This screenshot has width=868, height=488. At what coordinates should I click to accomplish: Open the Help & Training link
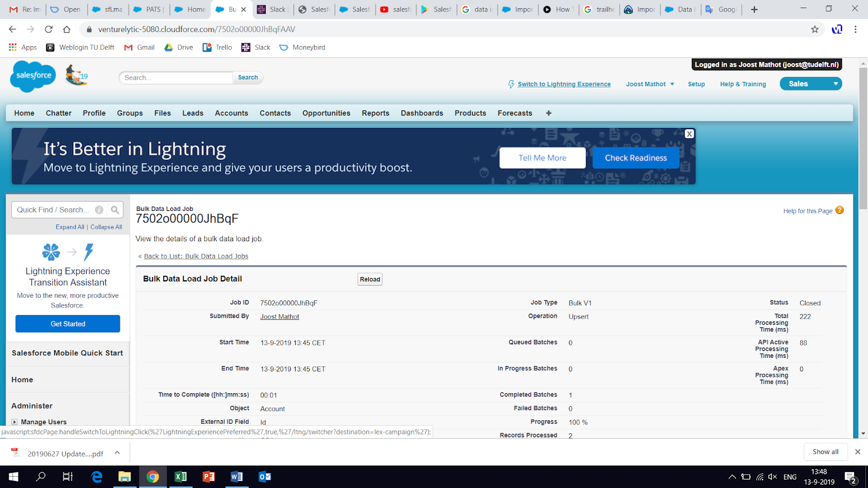coord(743,84)
